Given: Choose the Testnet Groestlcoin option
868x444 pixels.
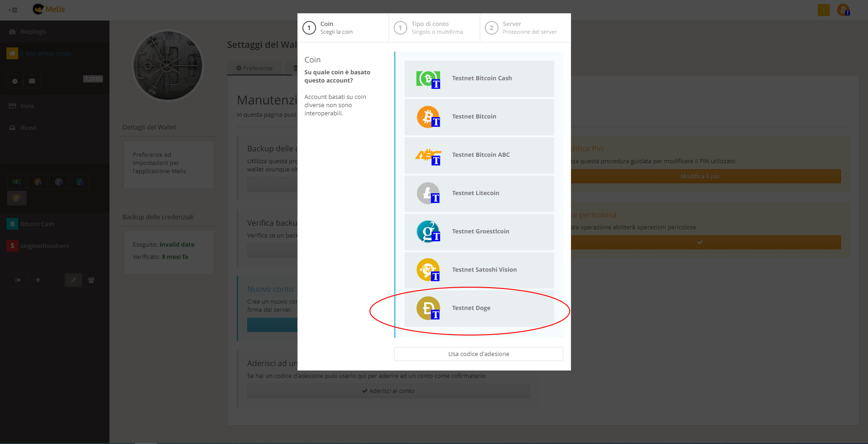Looking at the screenshot, I should click(x=479, y=232).
